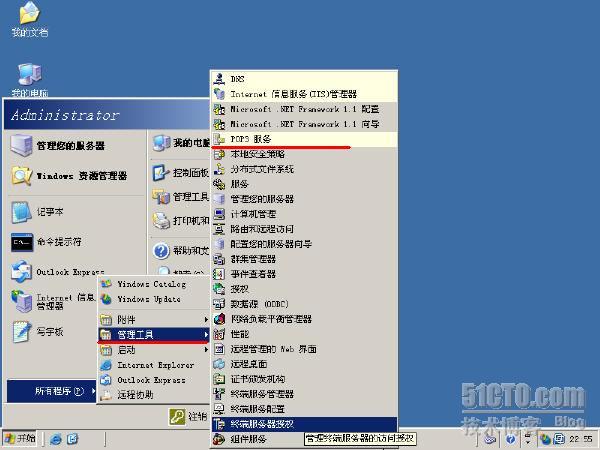
Task: Expand the highlighted 管理工具 programs submenu
Action: (154, 335)
